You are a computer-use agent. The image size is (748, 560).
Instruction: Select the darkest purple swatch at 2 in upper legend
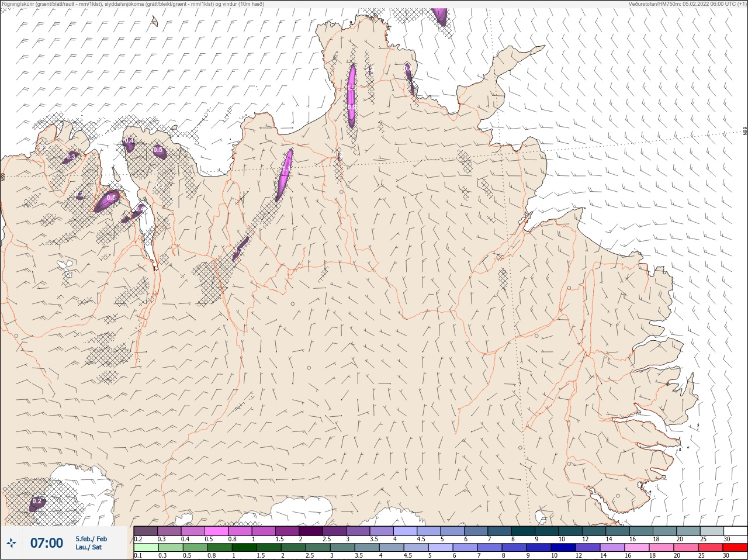pyautogui.click(x=311, y=531)
